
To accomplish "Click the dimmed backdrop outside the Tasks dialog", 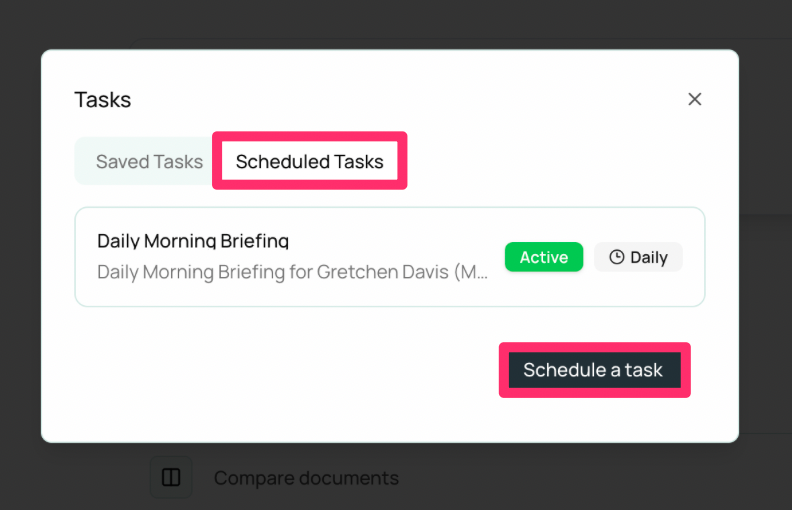I will pos(20,252).
